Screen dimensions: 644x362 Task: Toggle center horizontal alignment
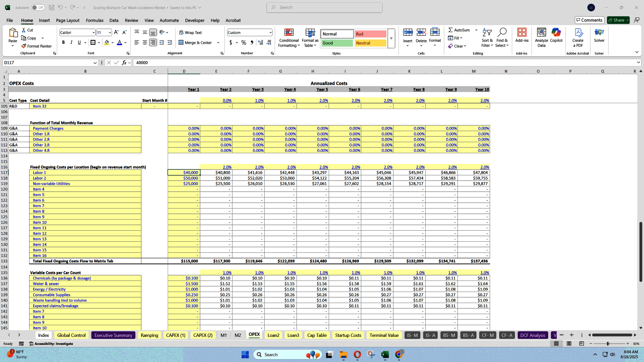145,43
